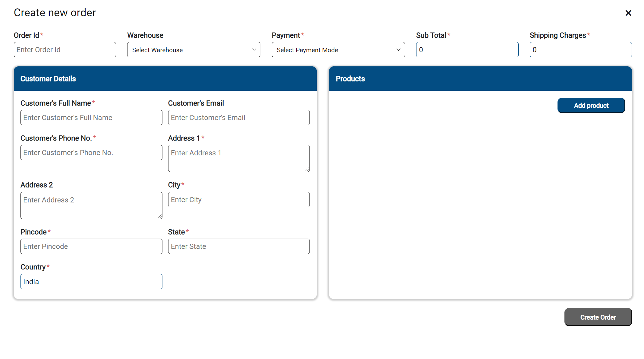Click the Customer's Email field

[239, 118]
